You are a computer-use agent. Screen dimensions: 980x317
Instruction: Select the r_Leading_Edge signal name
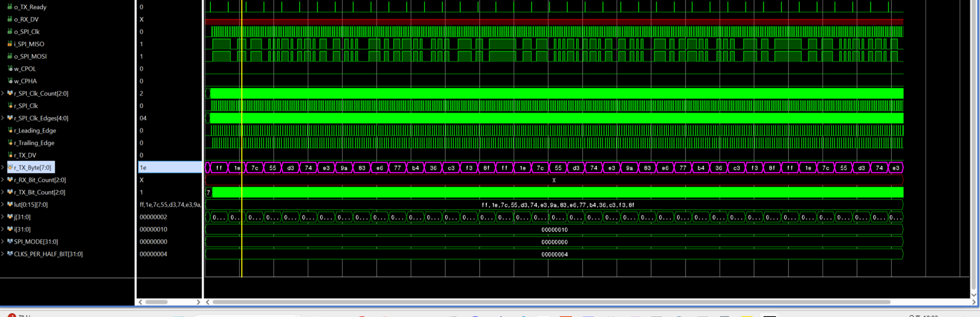(35, 130)
